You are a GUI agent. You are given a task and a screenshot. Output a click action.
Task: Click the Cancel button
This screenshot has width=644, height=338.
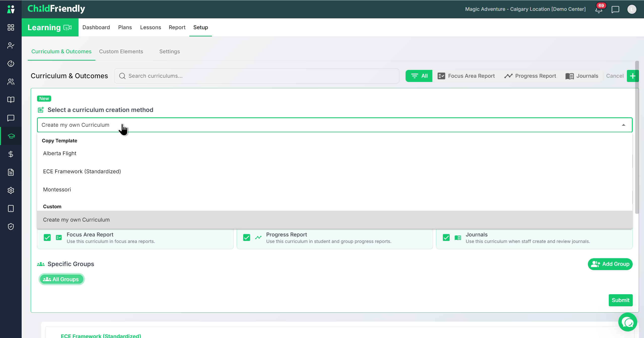click(x=615, y=76)
